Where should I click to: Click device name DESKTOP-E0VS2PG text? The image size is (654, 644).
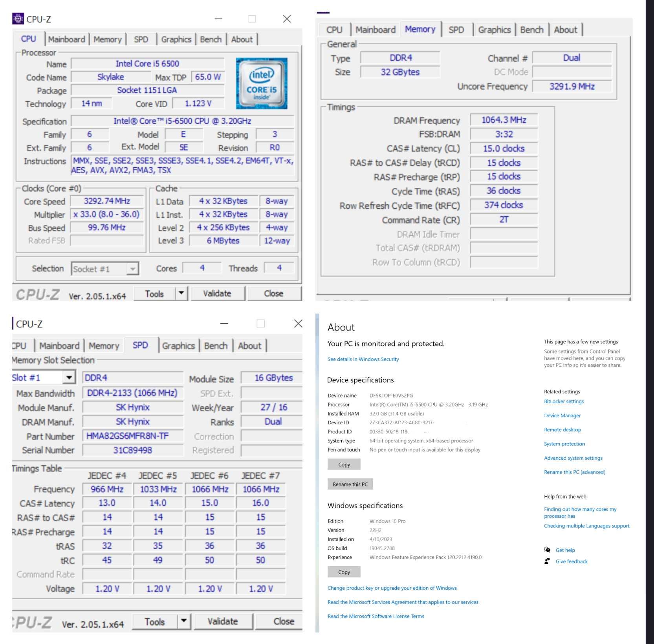click(391, 395)
